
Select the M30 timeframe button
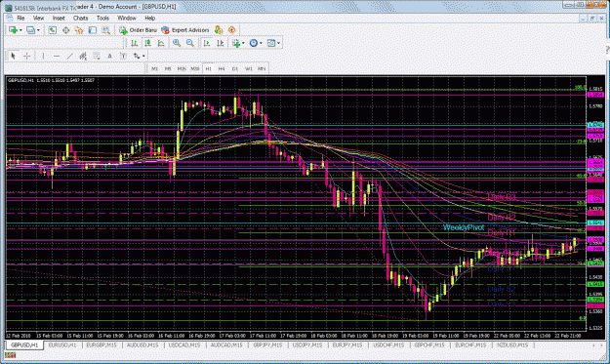(x=195, y=68)
